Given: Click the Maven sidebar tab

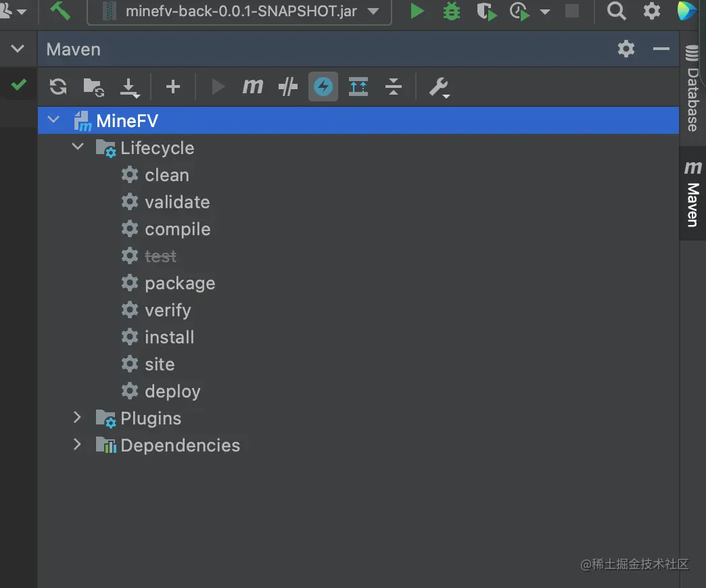Looking at the screenshot, I should (x=692, y=195).
